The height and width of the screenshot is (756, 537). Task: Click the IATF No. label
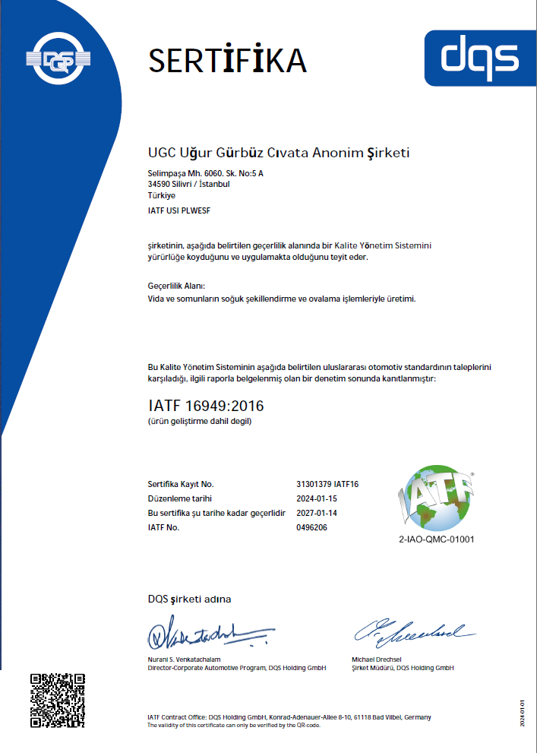click(163, 527)
